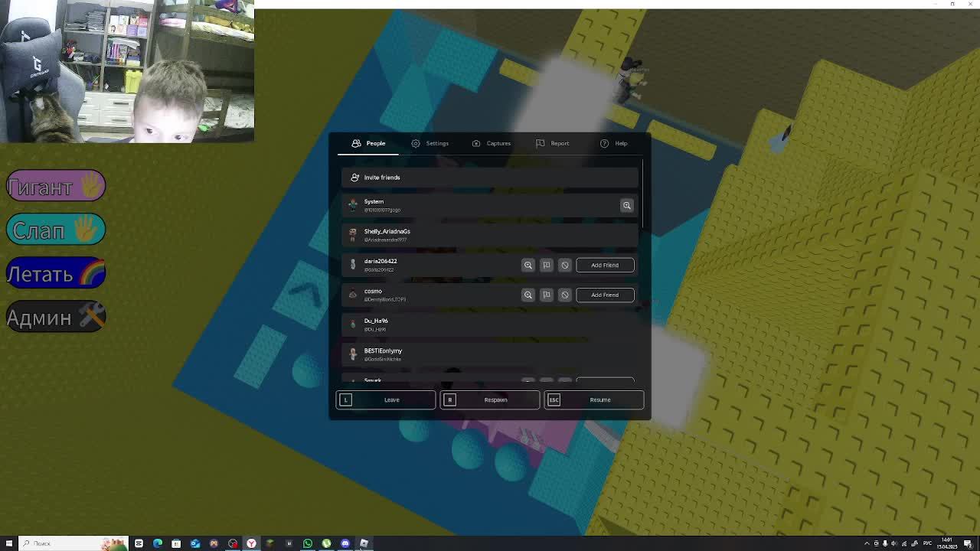Screen dimensions: 980x551
Task: Leave the game
Action: [386, 399]
